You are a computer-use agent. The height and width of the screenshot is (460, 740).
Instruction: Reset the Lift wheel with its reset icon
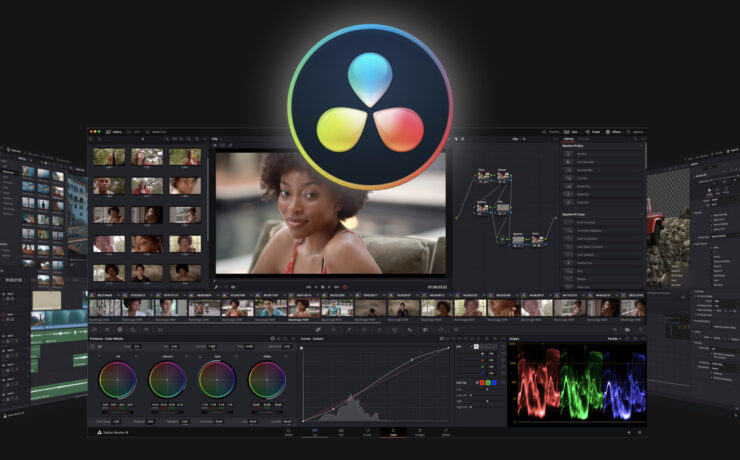(x=136, y=356)
